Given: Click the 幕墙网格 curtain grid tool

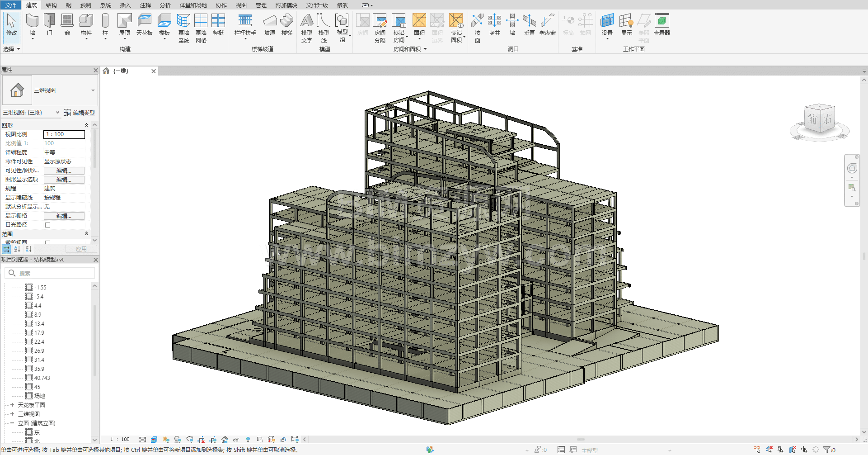Looking at the screenshot, I should [201, 21].
